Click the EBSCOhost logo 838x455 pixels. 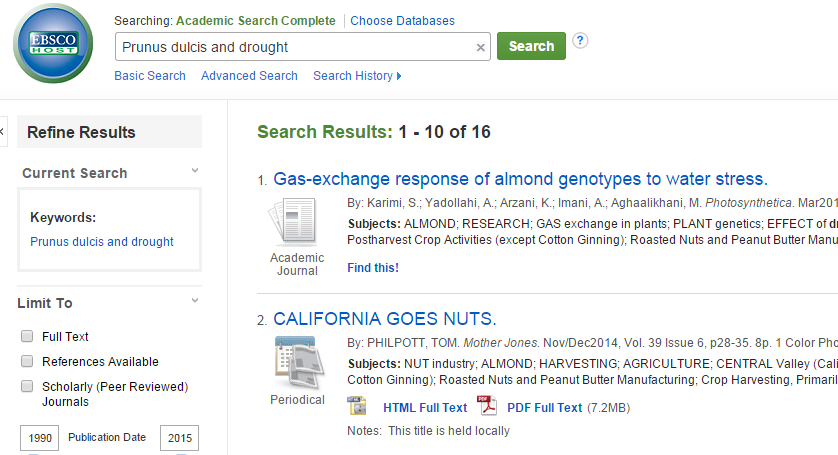[52, 46]
